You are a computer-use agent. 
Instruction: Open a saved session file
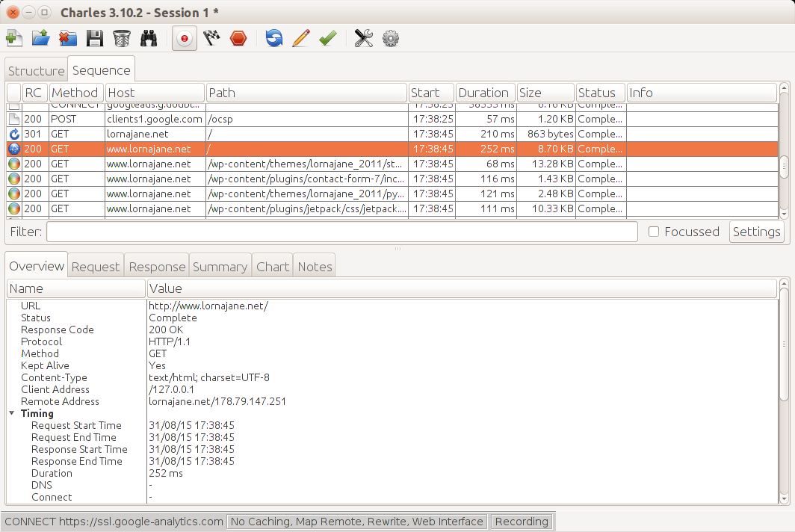[x=40, y=38]
